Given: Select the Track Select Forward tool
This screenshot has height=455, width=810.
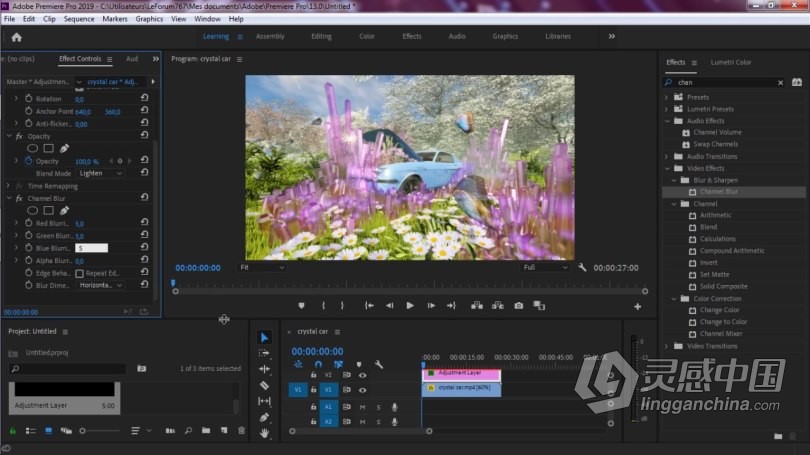Looking at the screenshot, I should point(264,353).
